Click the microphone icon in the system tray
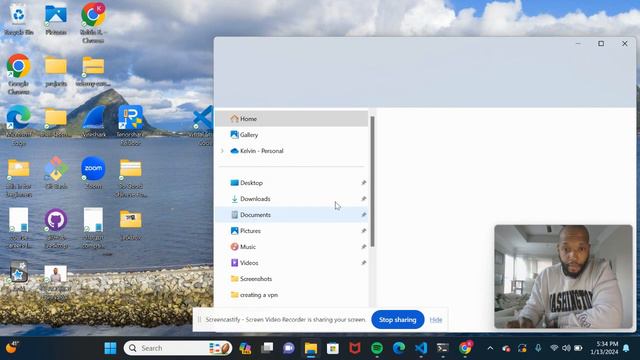The width and height of the screenshot is (640, 360). [x=538, y=348]
